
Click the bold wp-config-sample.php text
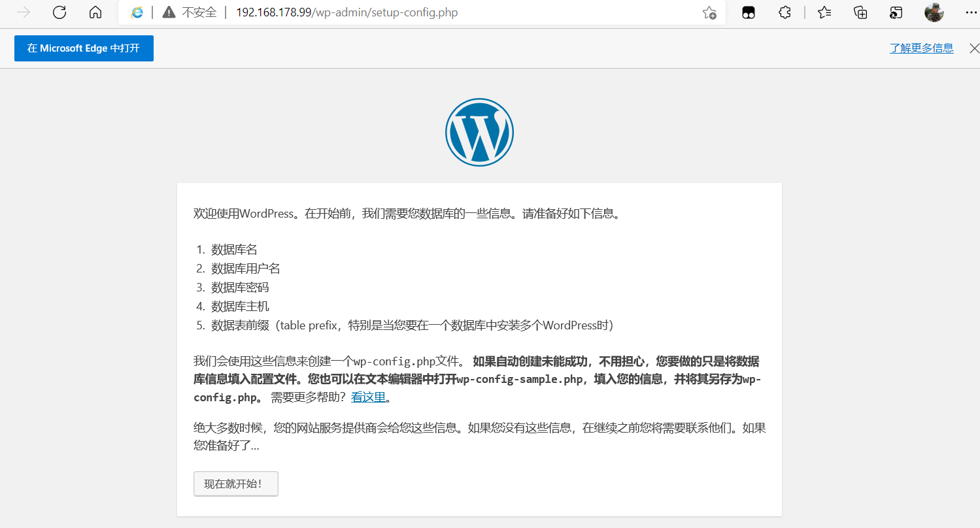pyautogui.click(x=519, y=380)
